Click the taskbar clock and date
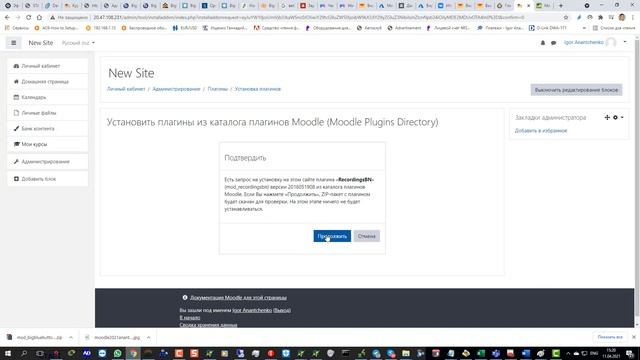The image size is (640, 360). pos(611,353)
